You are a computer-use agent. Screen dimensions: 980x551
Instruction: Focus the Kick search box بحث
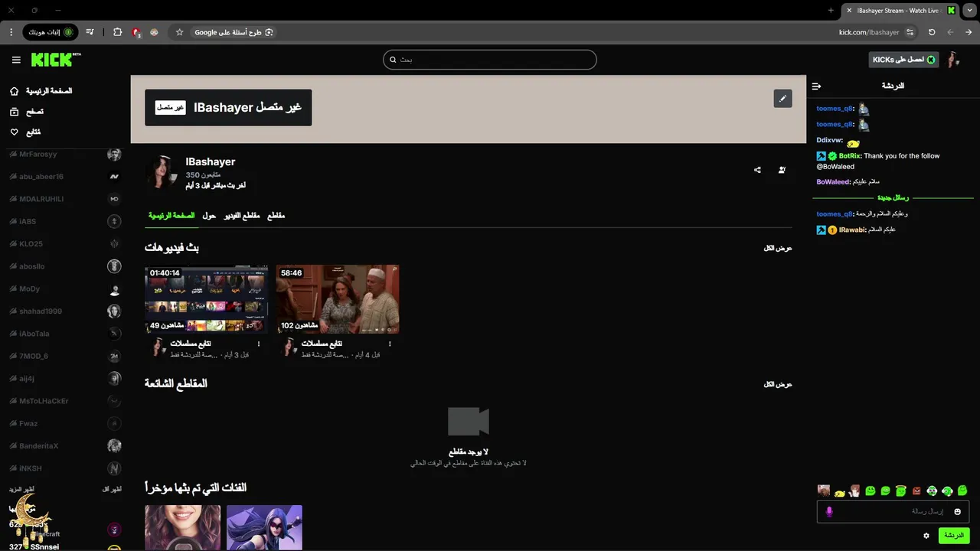coord(490,60)
